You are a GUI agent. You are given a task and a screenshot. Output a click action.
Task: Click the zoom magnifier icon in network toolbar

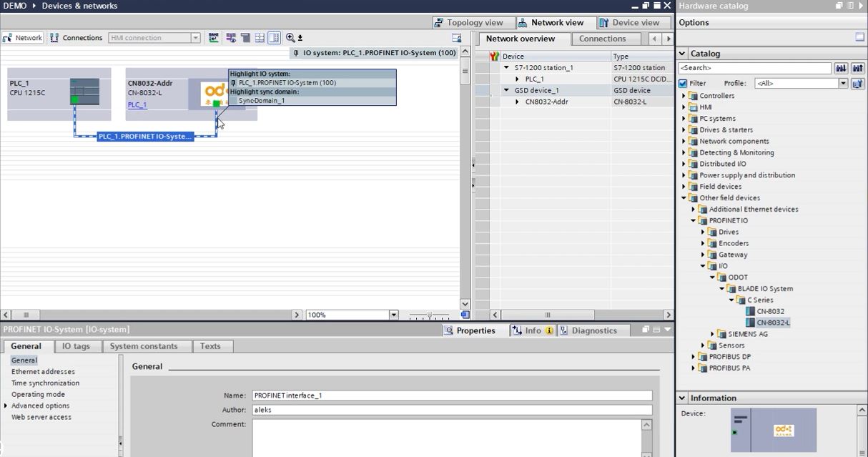click(290, 38)
